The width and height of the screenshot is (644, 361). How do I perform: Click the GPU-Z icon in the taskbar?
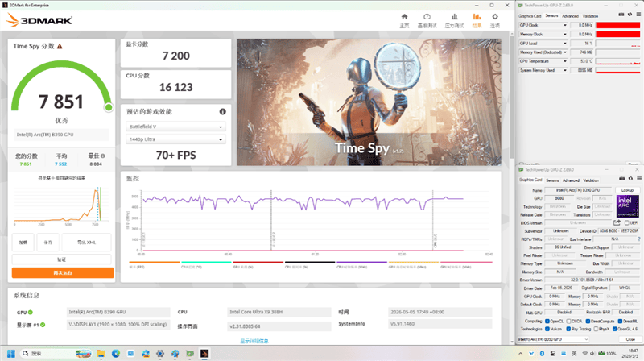tap(190, 354)
